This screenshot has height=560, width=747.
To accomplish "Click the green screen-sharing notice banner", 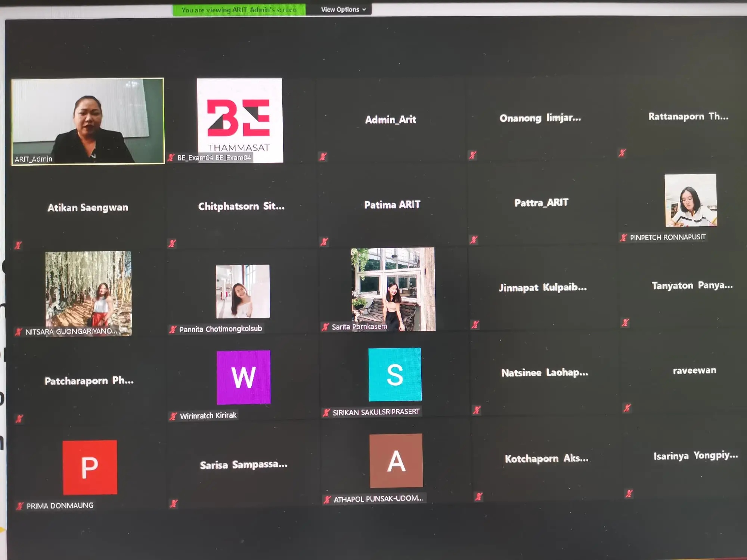I will pos(239,10).
